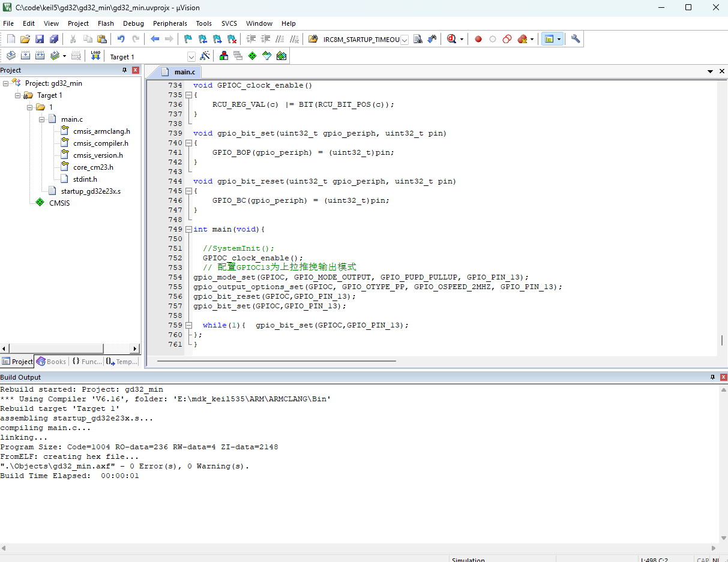Image resolution: width=728 pixels, height=562 pixels.
Task: Undo the last edit
Action: click(121, 39)
